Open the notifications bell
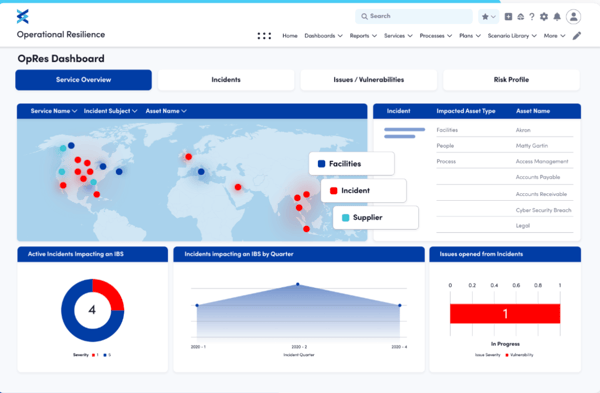600x393 pixels. coord(557,16)
